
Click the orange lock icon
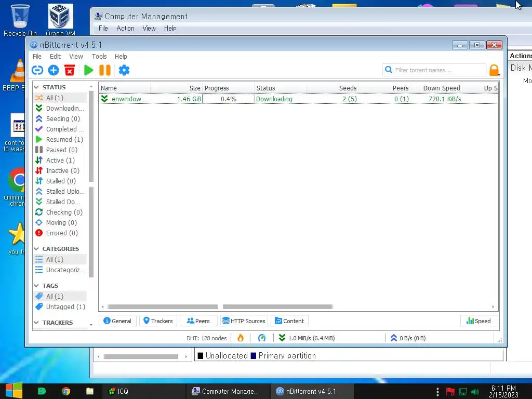(494, 70)
